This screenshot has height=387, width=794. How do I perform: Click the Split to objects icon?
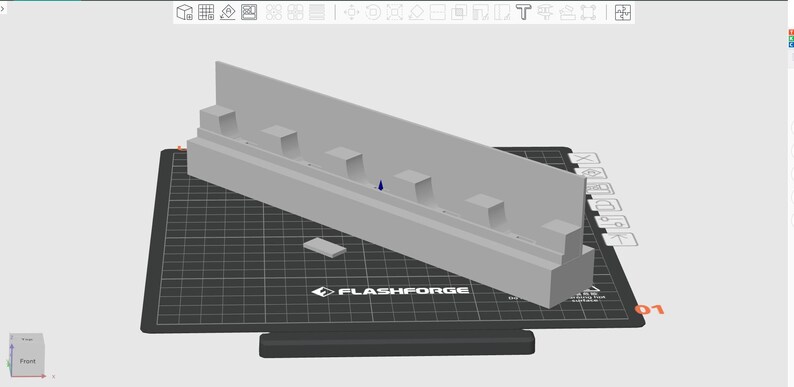(274, 12)
